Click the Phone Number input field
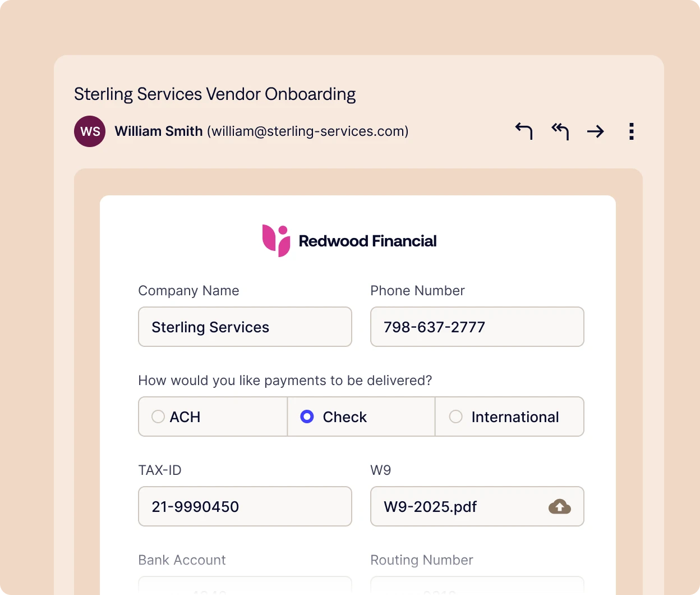The image size is (700, 595). [x=477, y=327]
